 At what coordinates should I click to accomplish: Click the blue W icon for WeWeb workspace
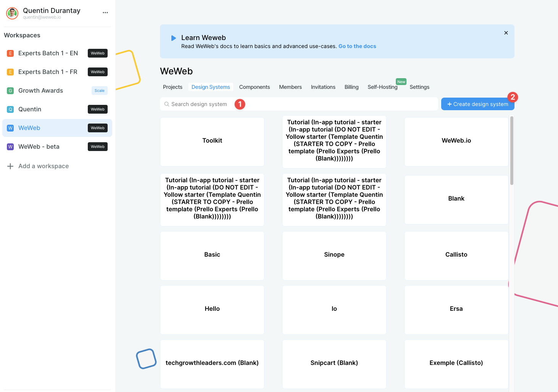tap(10, 128)
